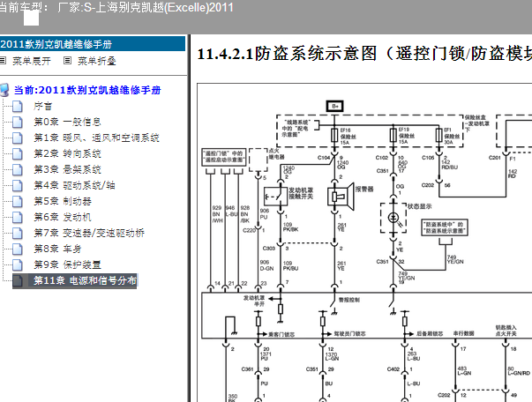Click the page icon next to 第4章

18,186
